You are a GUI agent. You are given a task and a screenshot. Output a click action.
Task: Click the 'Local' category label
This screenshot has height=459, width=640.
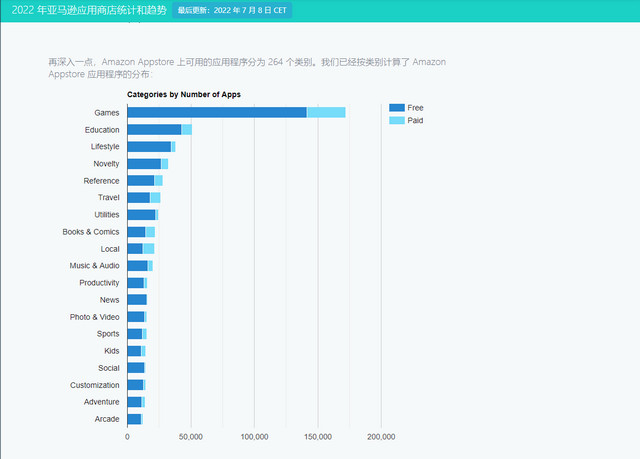pos(110,249)
